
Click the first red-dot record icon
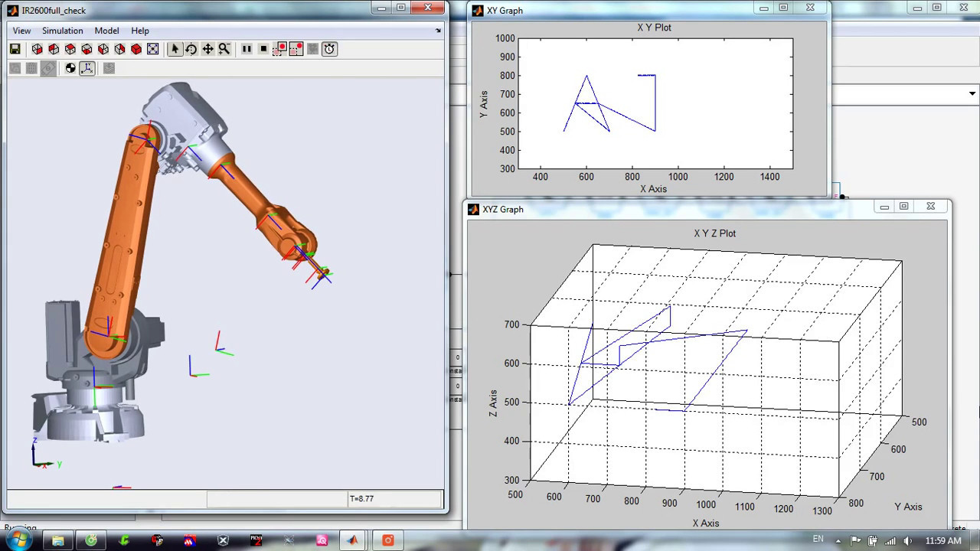click(280, 49)
